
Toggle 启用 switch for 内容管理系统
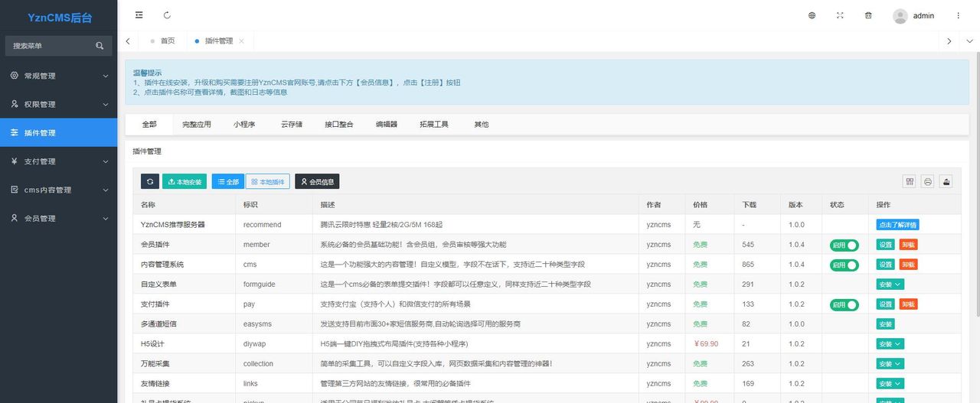(x=844, y=265)
